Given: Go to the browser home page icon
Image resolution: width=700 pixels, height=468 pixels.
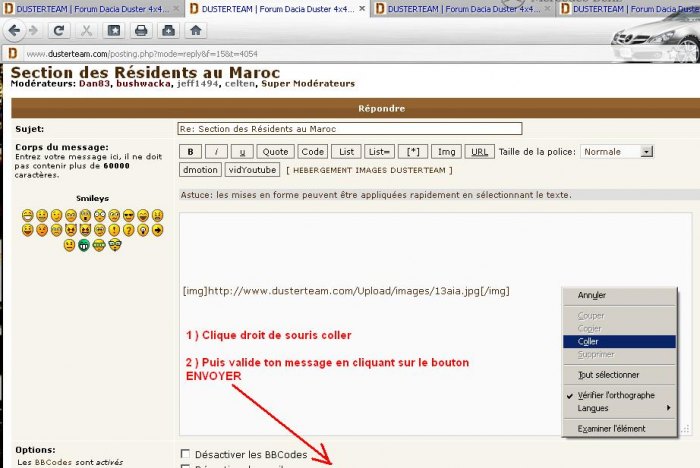Looking at the screenshot, I should (196, 31).
